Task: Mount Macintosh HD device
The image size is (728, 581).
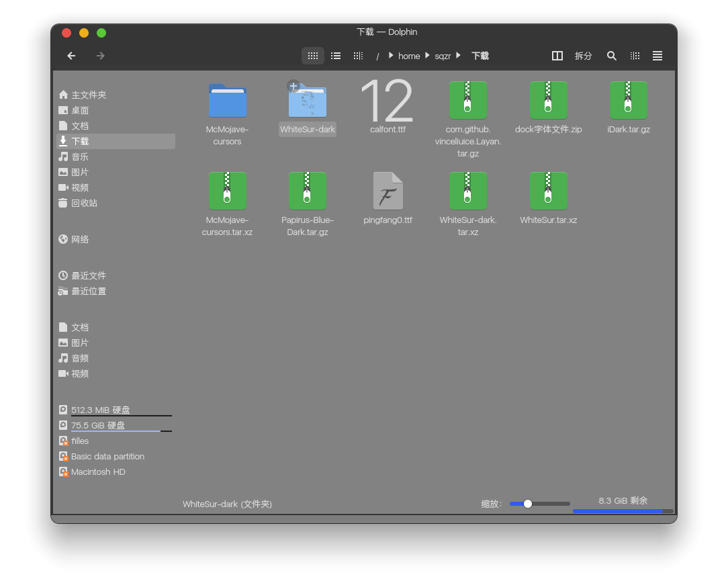Action: pyautogui.click(x=116, y=472)
